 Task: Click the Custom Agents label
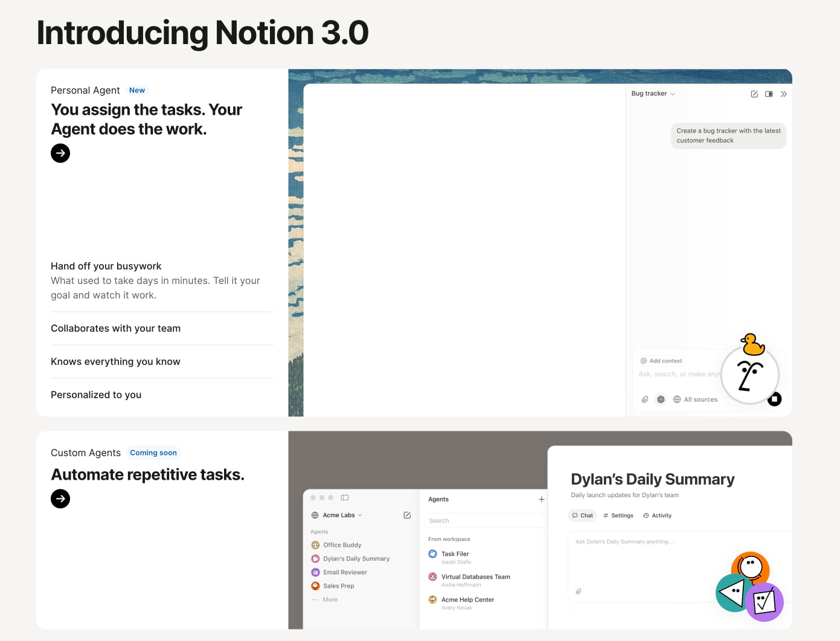86,453
